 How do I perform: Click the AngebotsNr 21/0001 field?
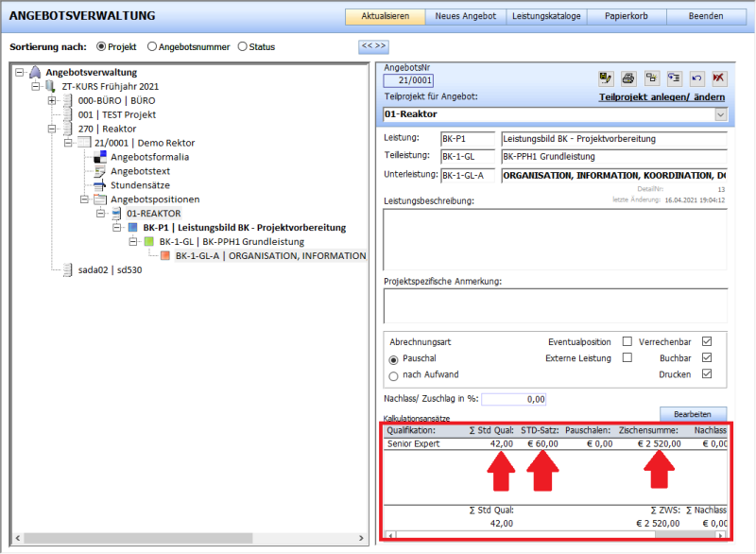tap(408, 80)
